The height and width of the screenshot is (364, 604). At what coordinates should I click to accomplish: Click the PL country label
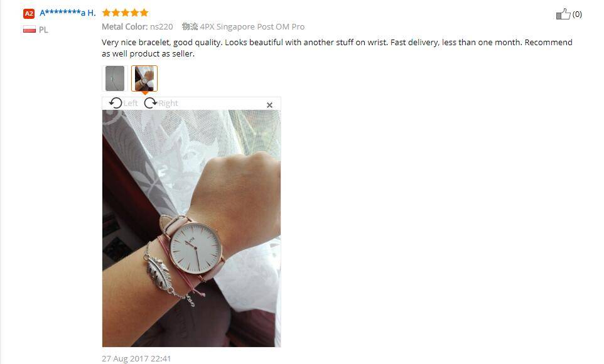[43, 29]
